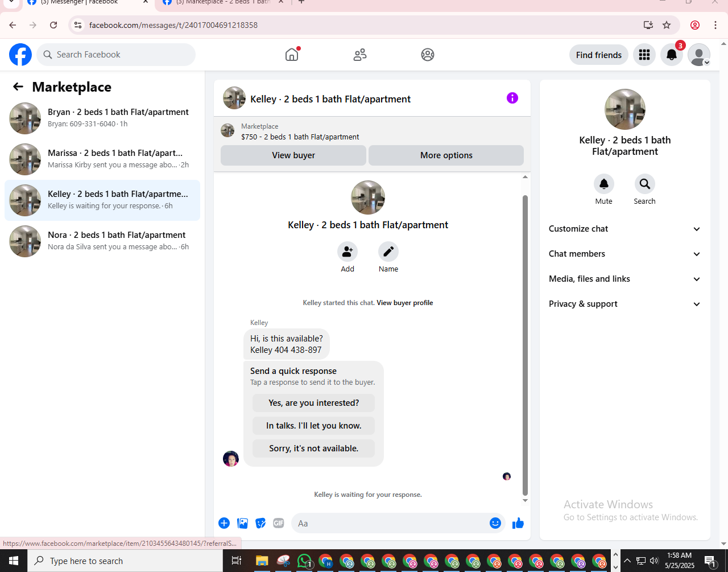Image resolution: width=728 pixels, height=572 pixels.
Task: Open the install app icon in address bar
Action: pyautogui.click(x=648, y=25)
